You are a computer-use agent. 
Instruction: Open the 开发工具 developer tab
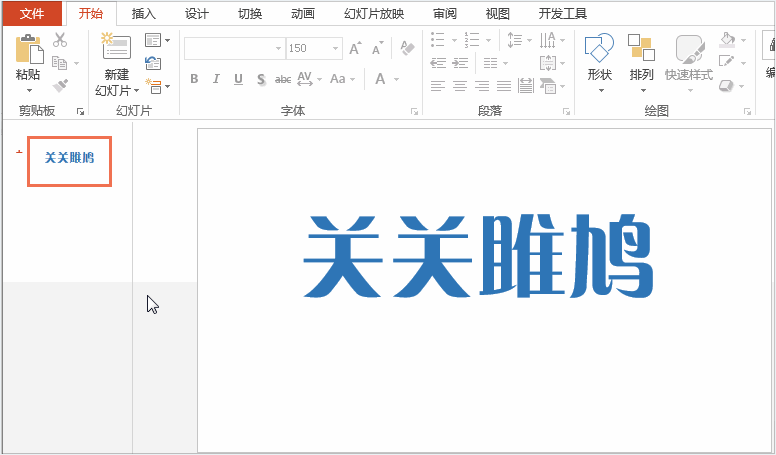tap(562, 13)
